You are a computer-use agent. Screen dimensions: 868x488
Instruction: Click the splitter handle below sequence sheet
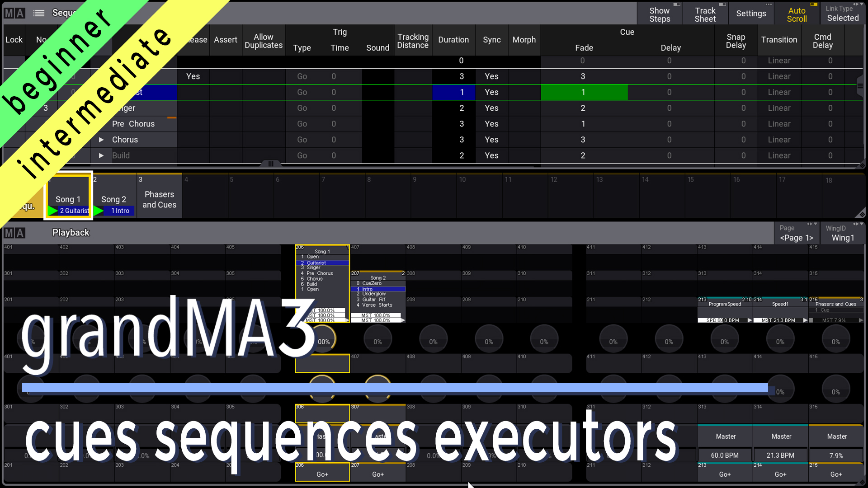tap(271, 164)
